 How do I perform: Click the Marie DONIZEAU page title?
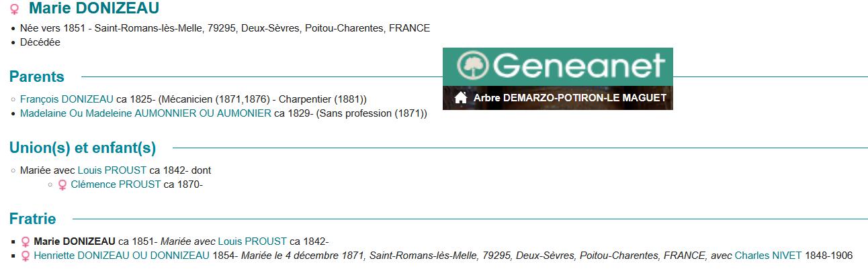94,9
